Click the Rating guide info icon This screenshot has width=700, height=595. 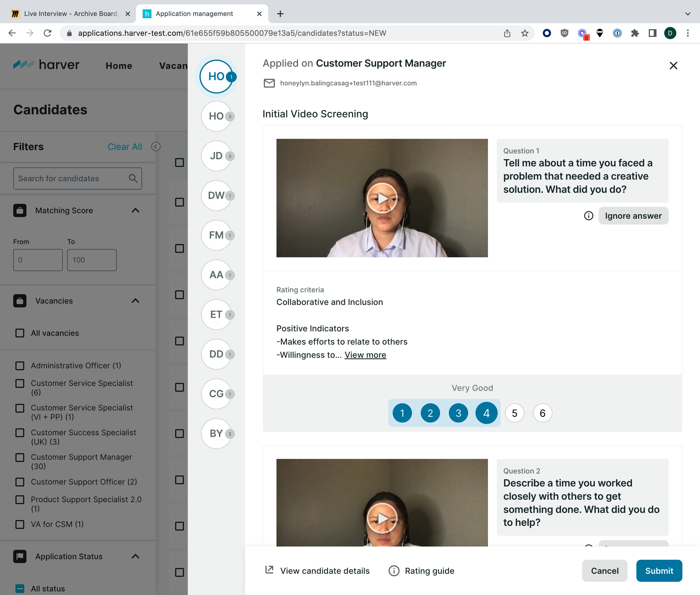point(394,571)
